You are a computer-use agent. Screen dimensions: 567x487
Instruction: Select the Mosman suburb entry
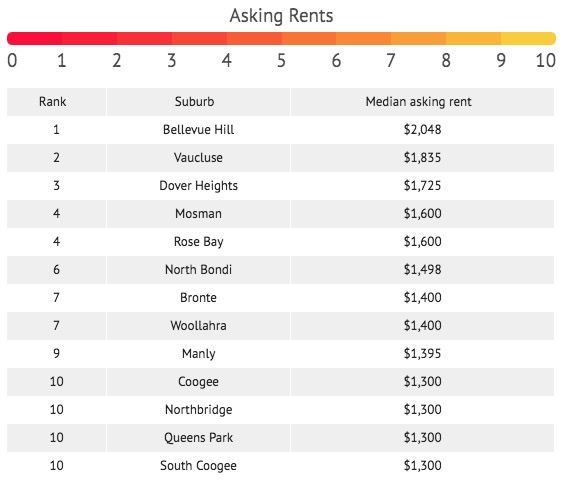tap(198, 214)
